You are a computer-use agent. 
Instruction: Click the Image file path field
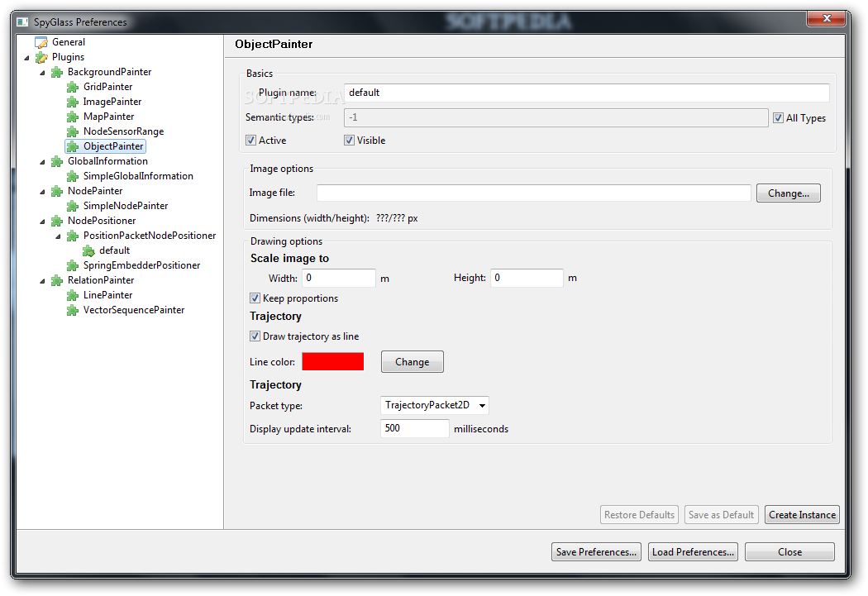point(534,193)
